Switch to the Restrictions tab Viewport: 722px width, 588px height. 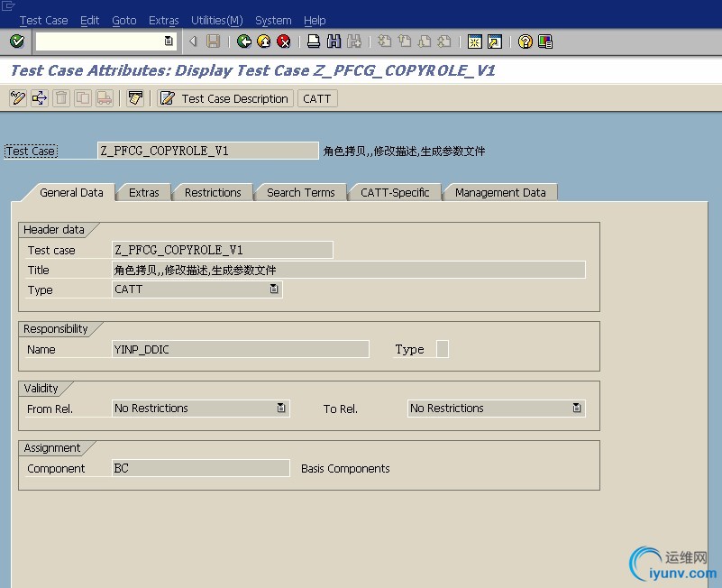(x=213, y=193)
